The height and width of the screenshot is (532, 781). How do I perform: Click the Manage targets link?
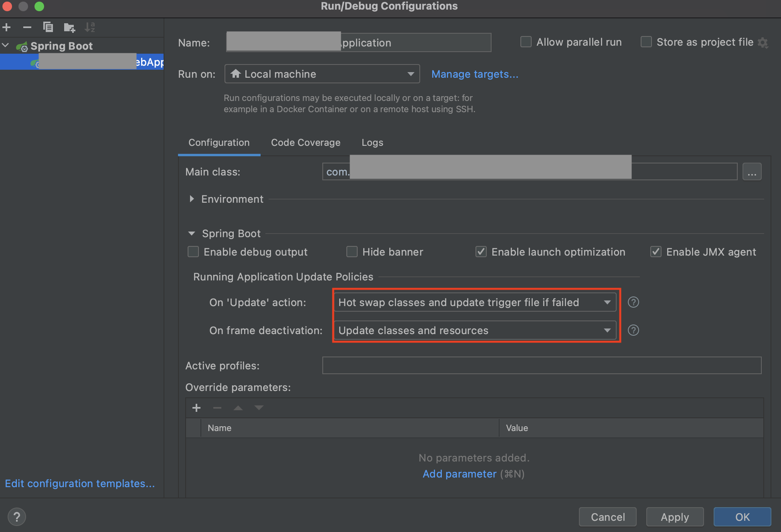475,74
